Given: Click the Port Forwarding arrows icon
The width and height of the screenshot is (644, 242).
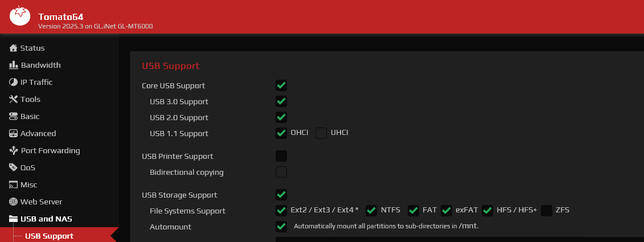Looking at the screenshot, I should click(x=14, y=150).
